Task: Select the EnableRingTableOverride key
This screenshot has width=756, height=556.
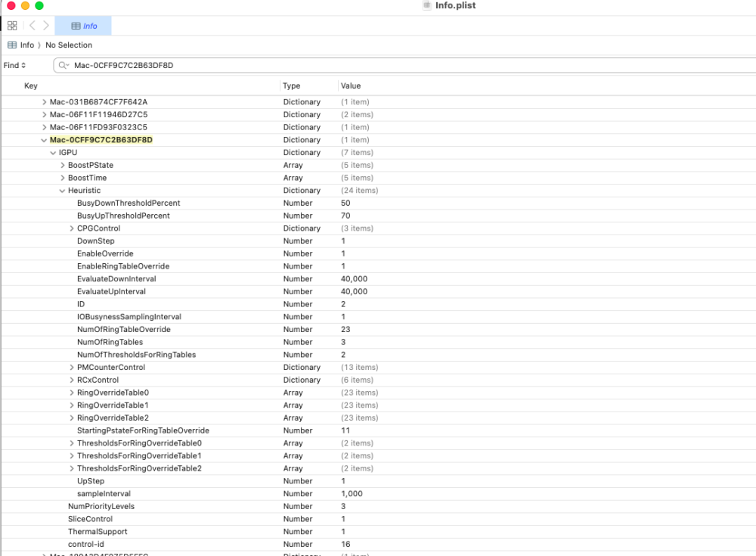Action: [123, 266]
